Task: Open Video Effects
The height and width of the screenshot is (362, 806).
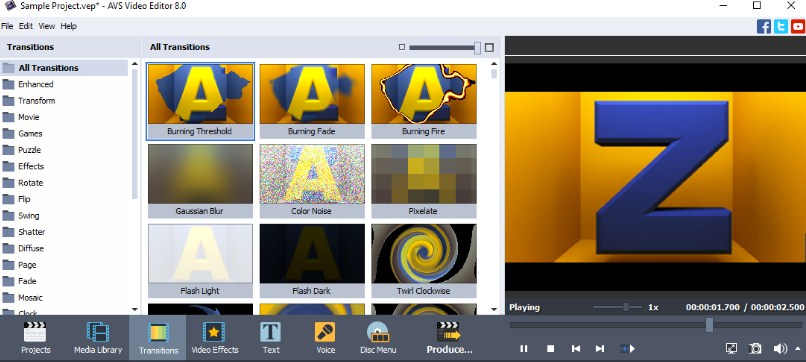Action: point(215,338)
